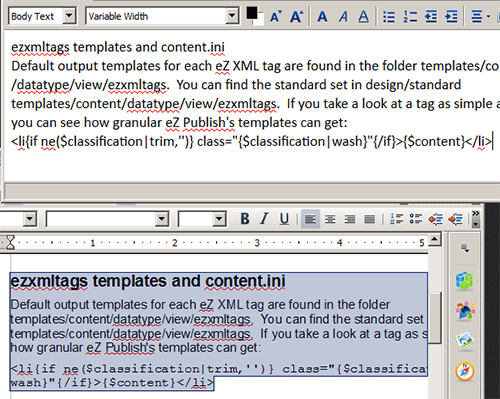Click Composer line starting 'Default output templates for each'
Viewport: 500px width, 399px height.
click(x=255, y=66)
